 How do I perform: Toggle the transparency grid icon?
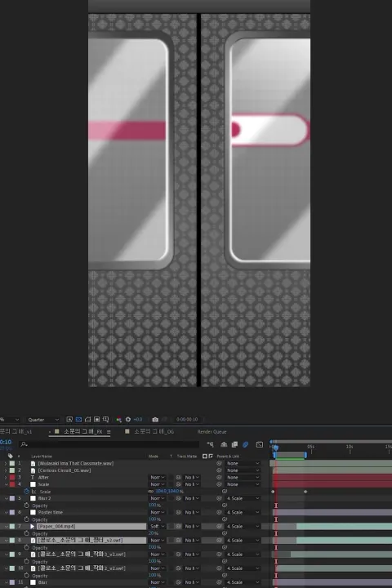coord(78,419)
